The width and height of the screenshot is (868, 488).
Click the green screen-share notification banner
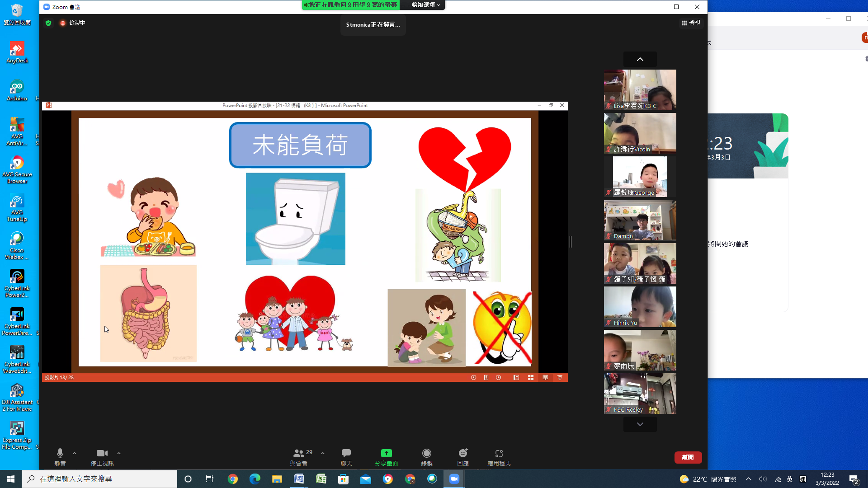pyautogui.click(x=351, y=5)
